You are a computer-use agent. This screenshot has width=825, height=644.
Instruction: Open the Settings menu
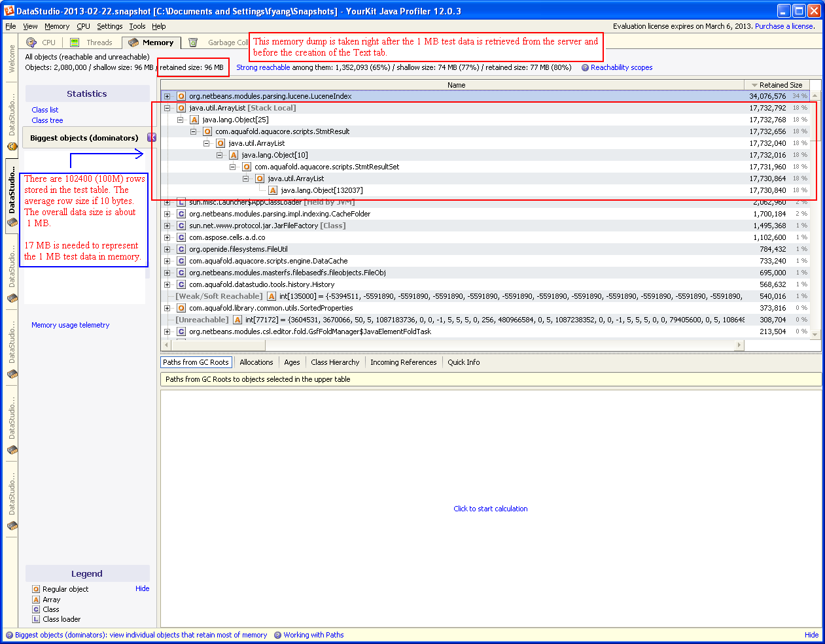point(110,26)
